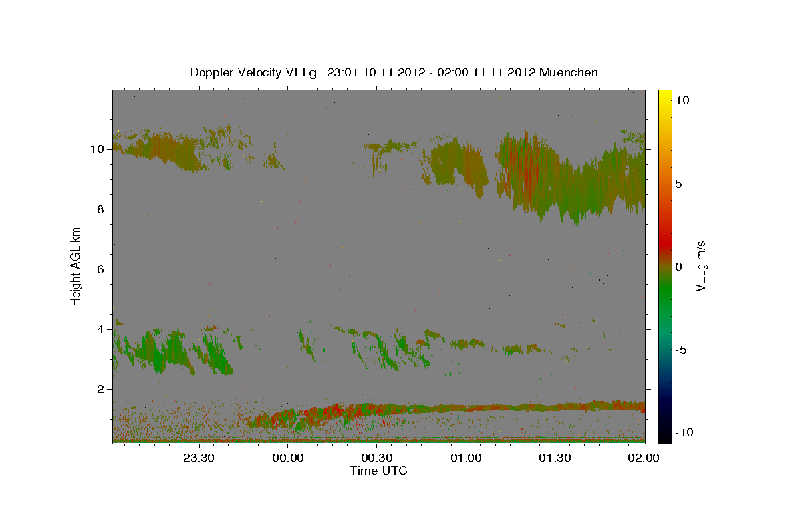Click the height tick label 8
This screenshot has height=532, width=798.
pos(102,209)
